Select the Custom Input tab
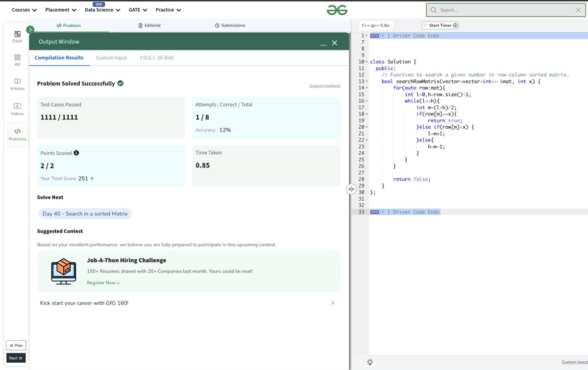Screen dimensions: 588x370 pyautogui.click(x=111, y=58)
